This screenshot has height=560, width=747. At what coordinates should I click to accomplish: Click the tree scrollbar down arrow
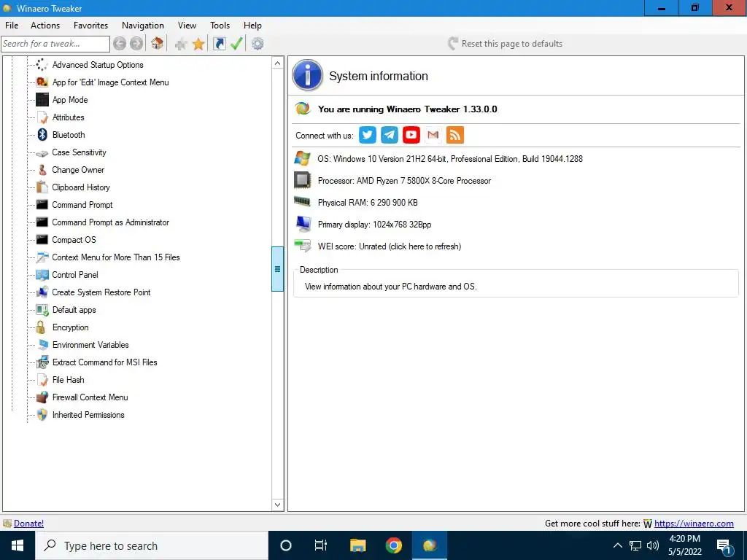pyautogui.click(x=277, y=505)
